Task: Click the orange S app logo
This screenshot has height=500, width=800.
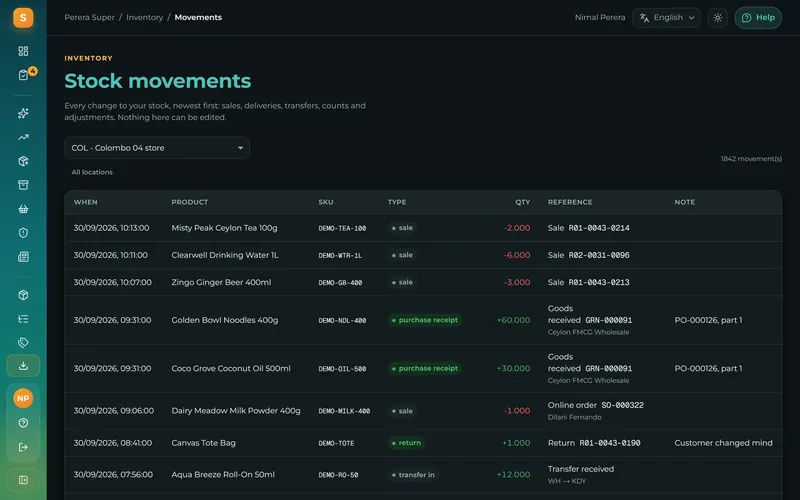Action: point(23,18)
